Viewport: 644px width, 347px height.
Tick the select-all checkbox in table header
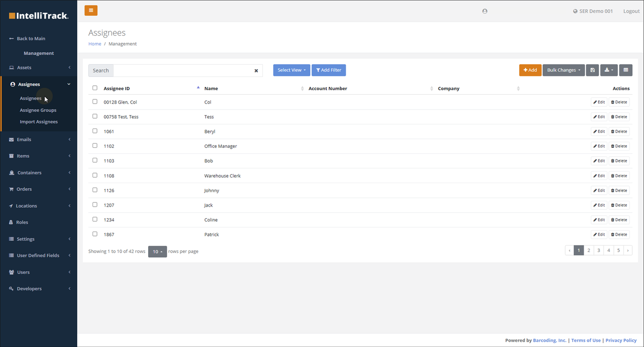click(95, 88)
